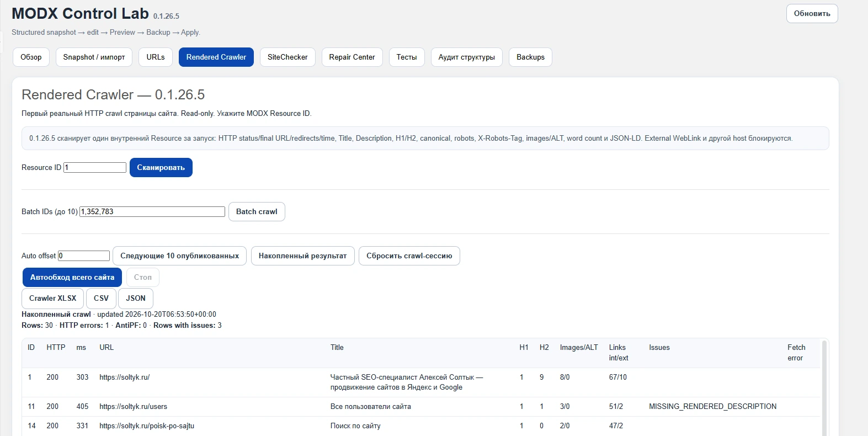Click the Links int/ext column header
The height and width of the screenshot is (436, 868).
619,353
